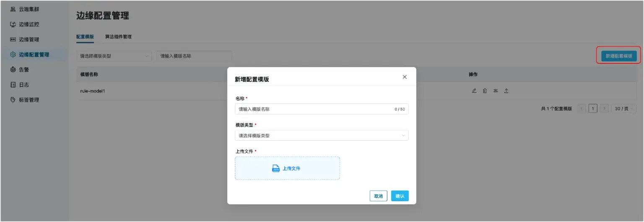Click the 取消 button
This screenshot has height=222, width=644.
(378, 196)
